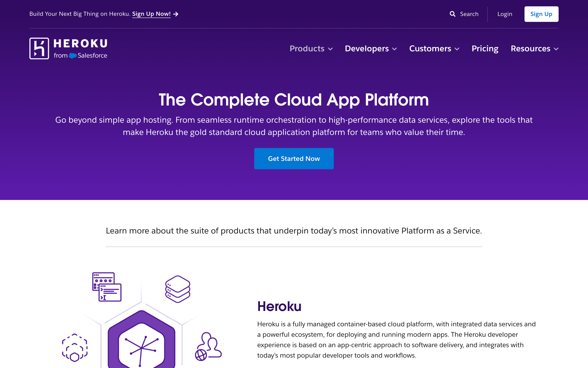Click the terminal windows illustration icon

[107, 287]
